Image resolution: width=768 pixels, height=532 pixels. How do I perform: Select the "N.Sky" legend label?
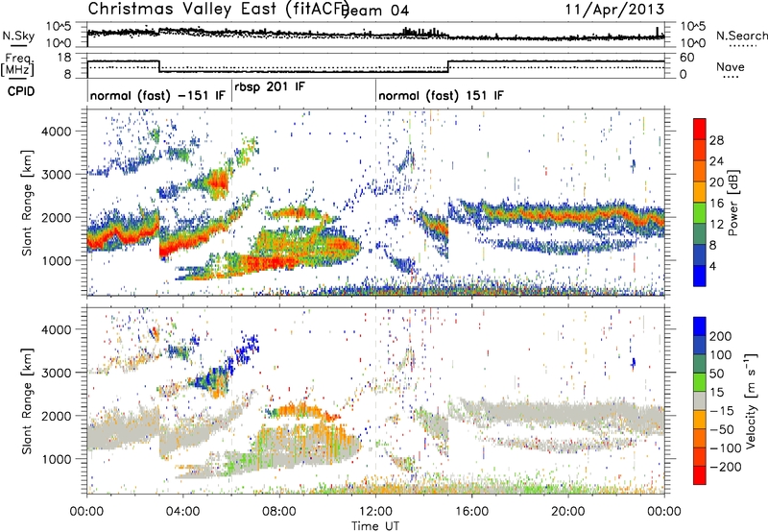(x=18, y=36)
